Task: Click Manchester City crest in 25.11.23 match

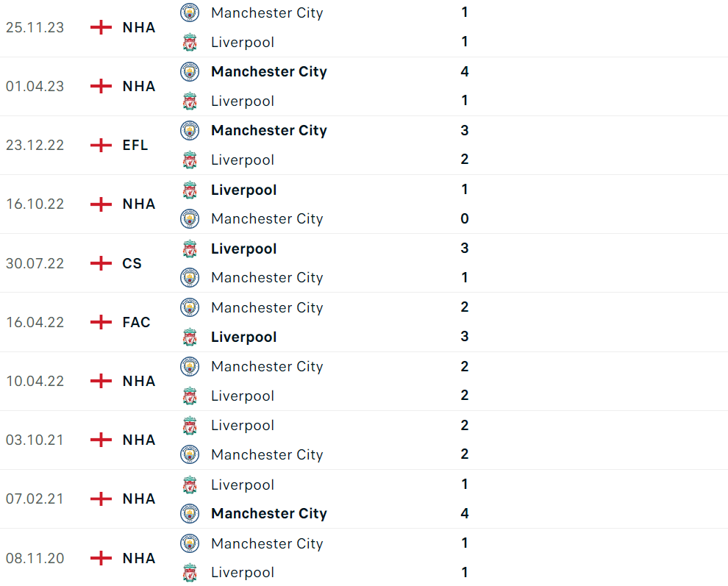Action: (190, 12)
